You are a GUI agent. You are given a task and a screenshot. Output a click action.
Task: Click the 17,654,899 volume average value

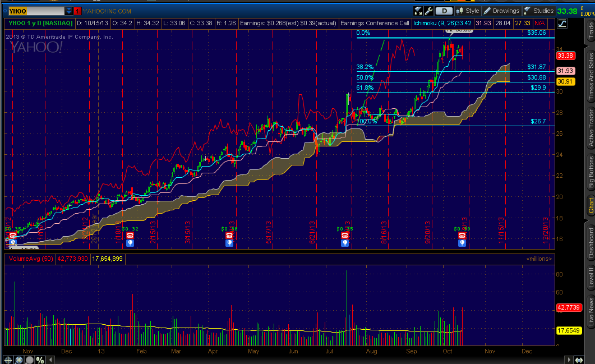click(107, 259)
